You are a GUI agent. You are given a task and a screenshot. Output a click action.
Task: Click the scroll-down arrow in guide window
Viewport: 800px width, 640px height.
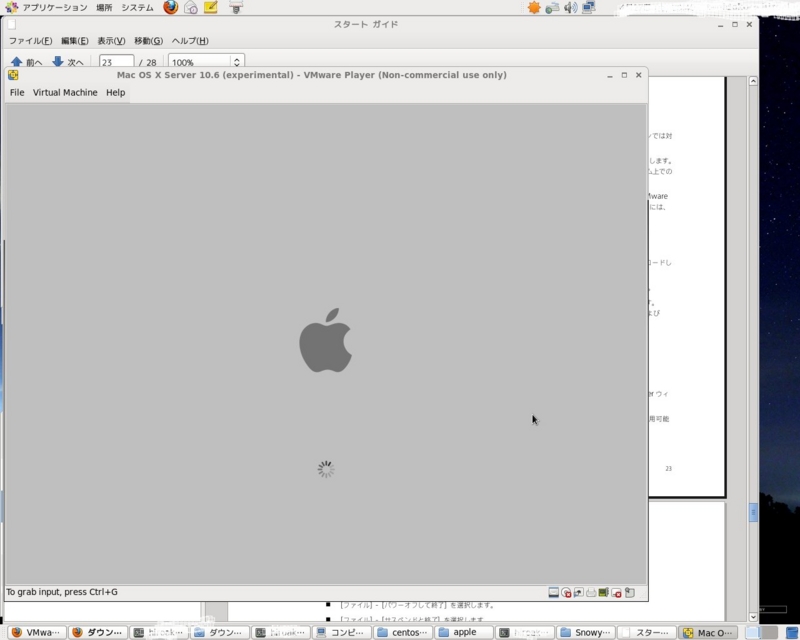[753, 617]
